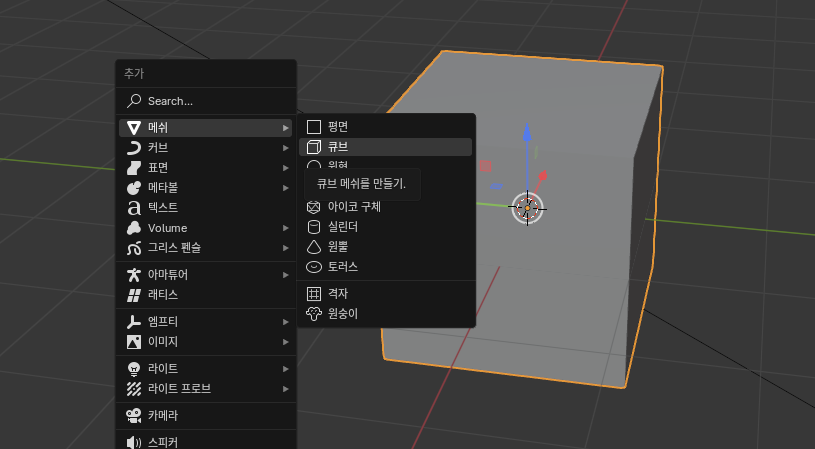
Task: Expand the 라이트 submenu arrow
Action: (285, 369)
